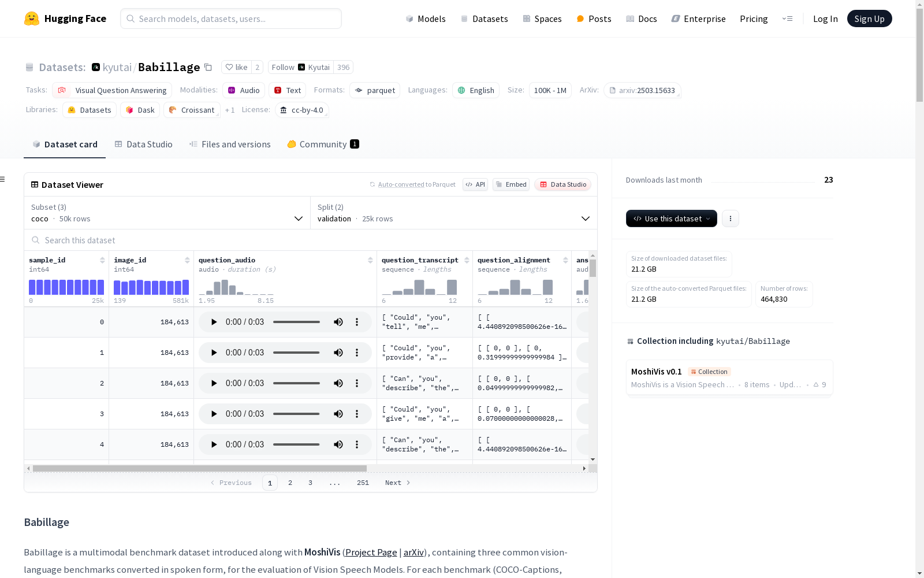The image size is (924, 578).
Task: Toggle the left sidebar table of contents icon
Action: (x=3, y=179)
